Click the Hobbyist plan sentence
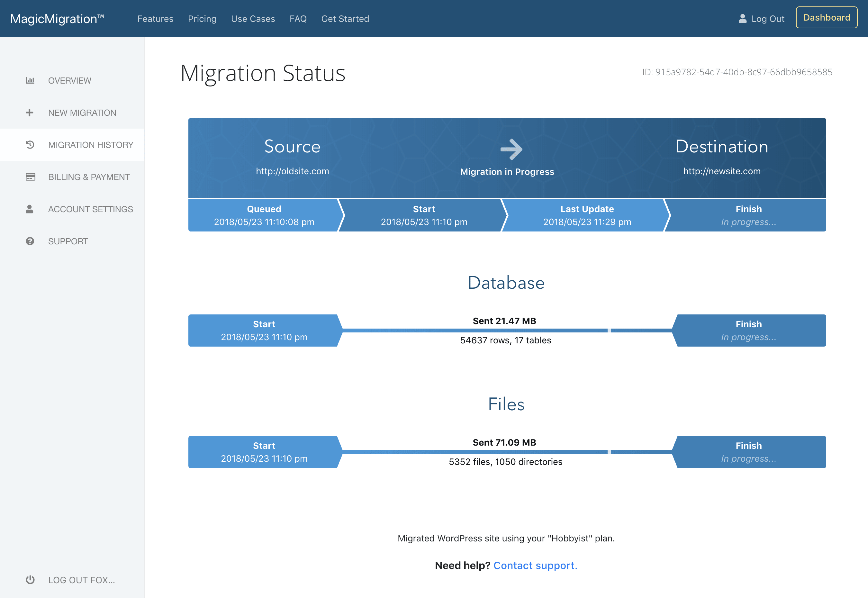 click(x=506, y=539)
